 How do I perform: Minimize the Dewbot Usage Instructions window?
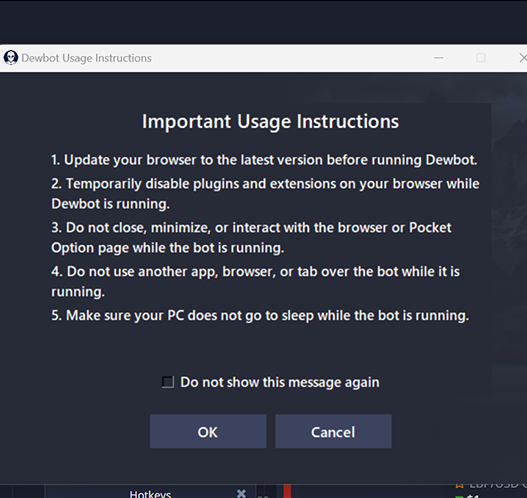point(439,58)
